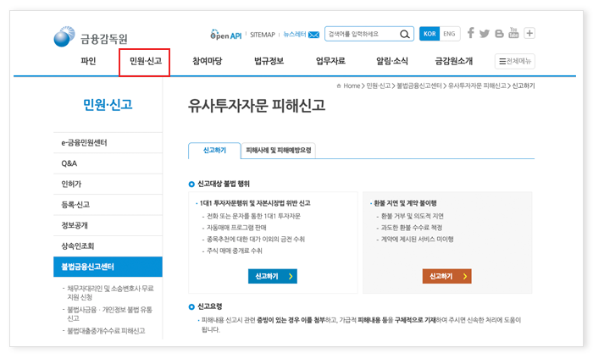Switch to 피해사례 및 피해예방요령 tab
593x364 pixels.
(278, 150)
